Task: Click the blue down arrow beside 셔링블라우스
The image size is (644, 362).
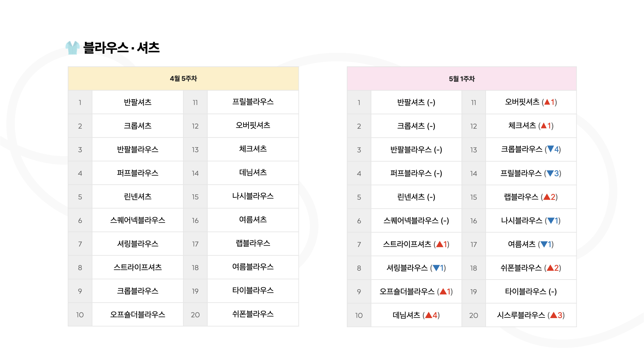Action: [x=436, y=268]
